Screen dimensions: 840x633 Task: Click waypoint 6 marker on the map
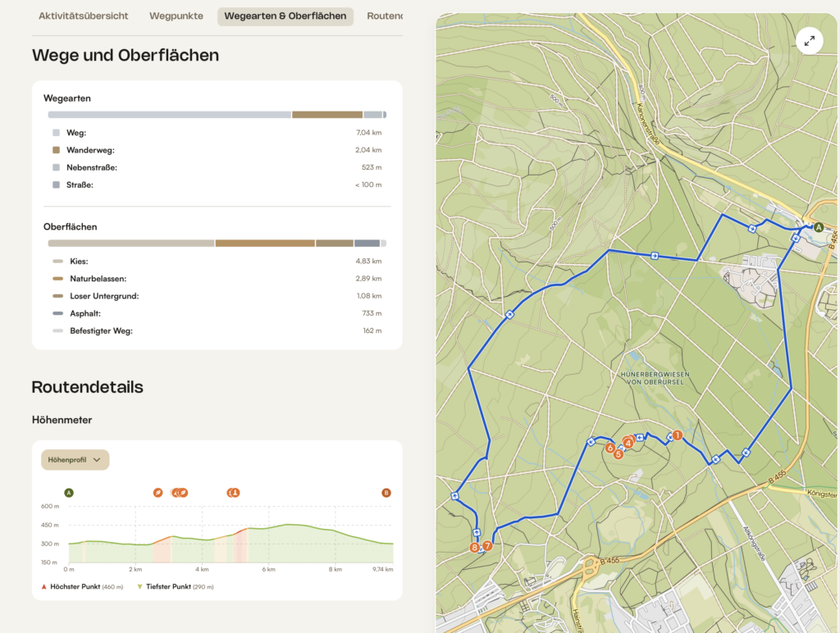(x=609, y=448)
